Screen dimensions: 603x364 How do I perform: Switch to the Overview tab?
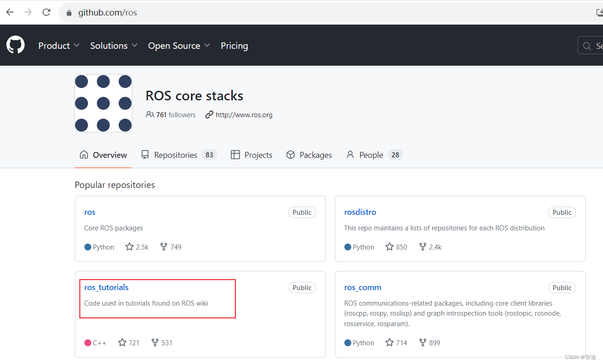point(104,155)
